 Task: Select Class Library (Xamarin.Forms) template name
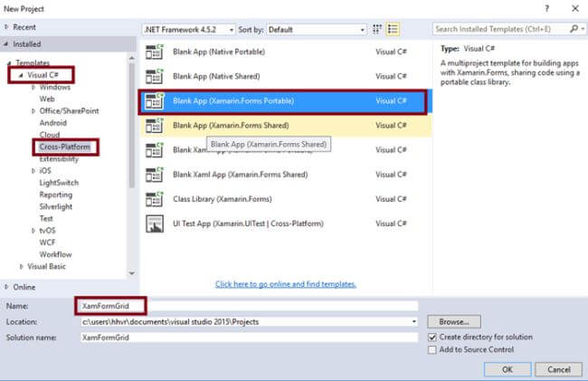pyautogui.click(x=223, y=199)
